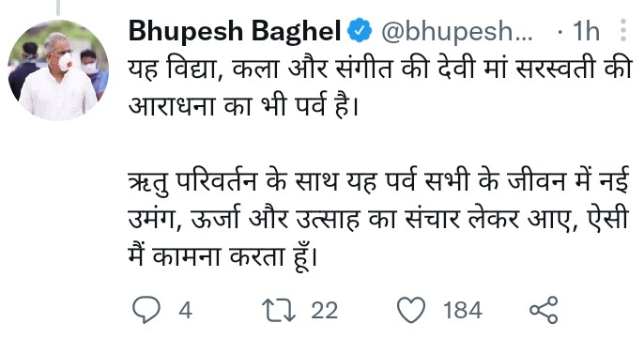Open the @bhupesh... handle link

[x=456, y=32]
